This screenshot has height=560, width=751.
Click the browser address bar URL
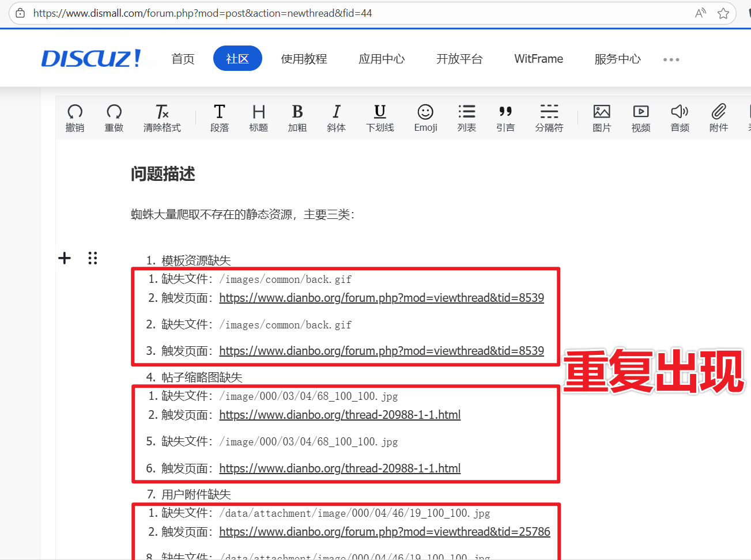pyautogui.click(x=202, y=13)
